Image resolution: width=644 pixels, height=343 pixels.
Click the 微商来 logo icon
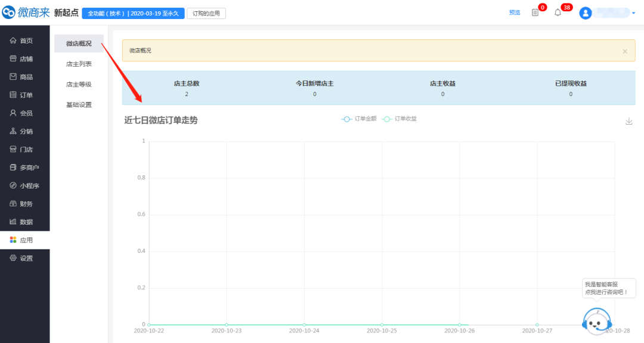pos(8,13)
